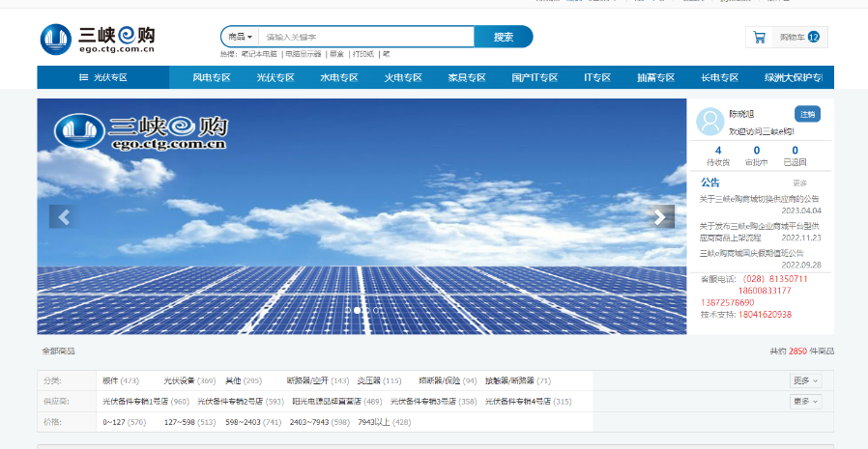Click hot search term 笔
The width and height of the screenshot is (868, 449).
pos(386,54)
